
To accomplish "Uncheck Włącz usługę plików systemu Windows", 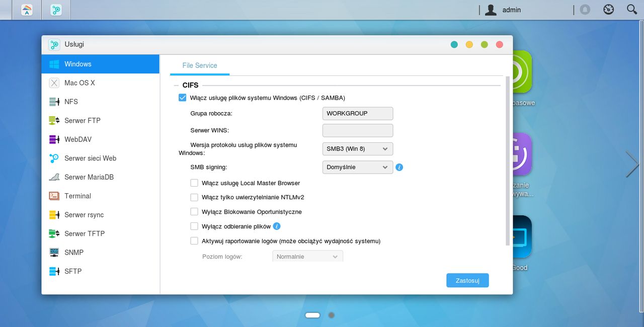I will coord(182,98).
